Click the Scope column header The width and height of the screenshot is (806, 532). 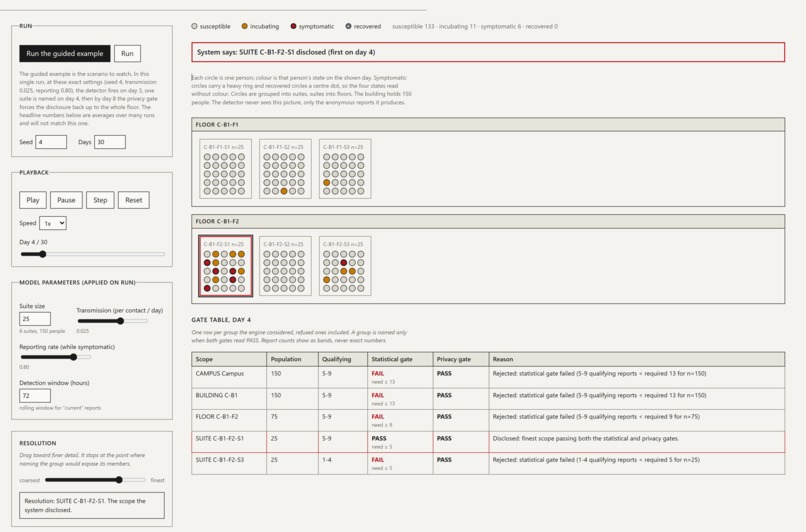(x=229, y=359)
